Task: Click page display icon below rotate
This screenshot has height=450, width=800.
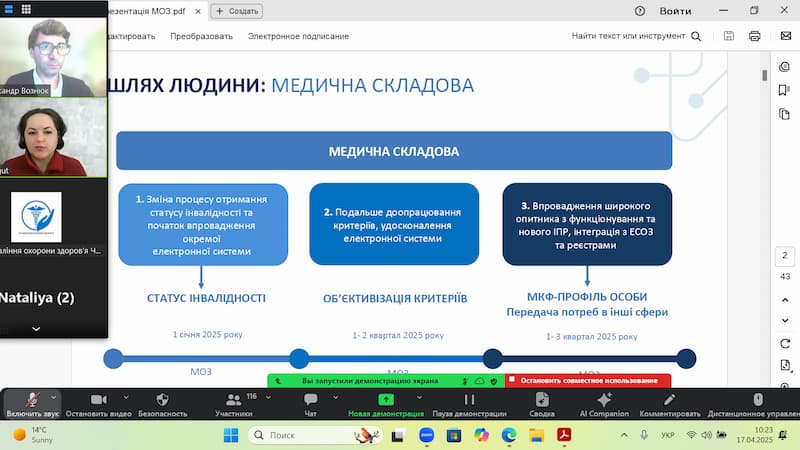Action: tap(785, 365)
